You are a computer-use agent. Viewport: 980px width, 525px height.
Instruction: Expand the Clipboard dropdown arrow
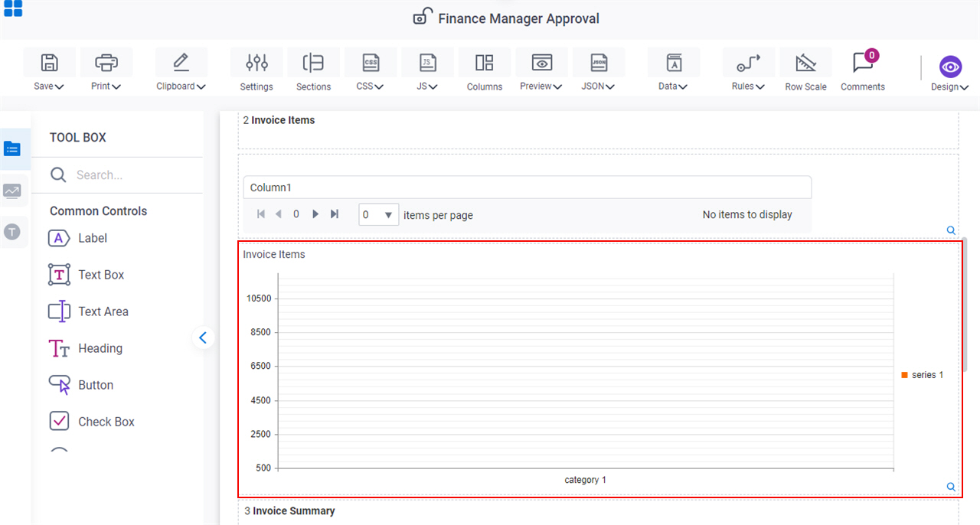coord(201,87)
